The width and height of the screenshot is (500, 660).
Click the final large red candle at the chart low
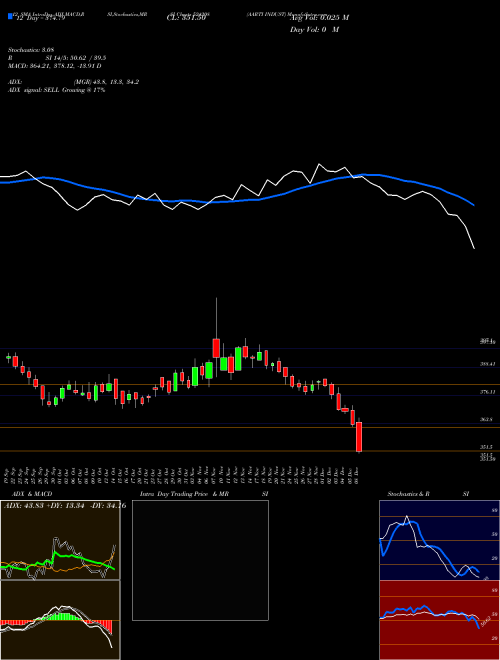359,436
